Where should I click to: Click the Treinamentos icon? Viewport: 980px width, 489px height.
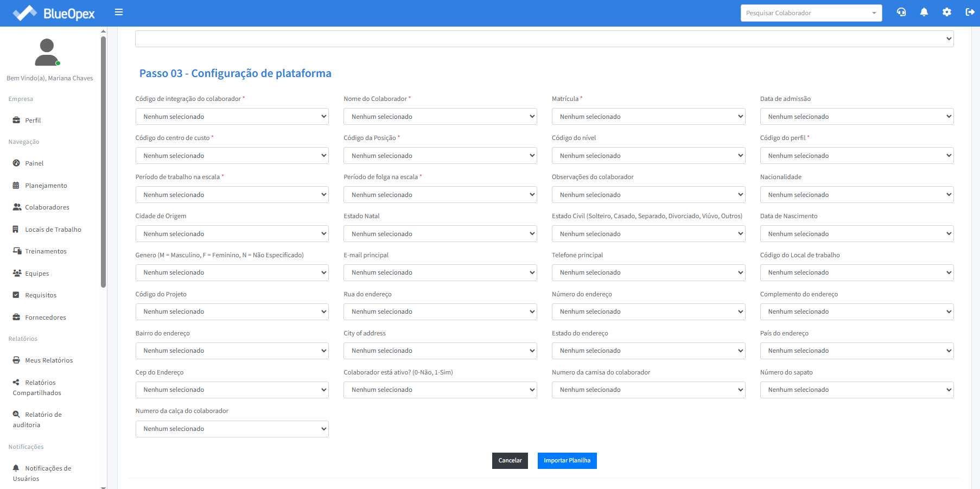pos(17,251)
